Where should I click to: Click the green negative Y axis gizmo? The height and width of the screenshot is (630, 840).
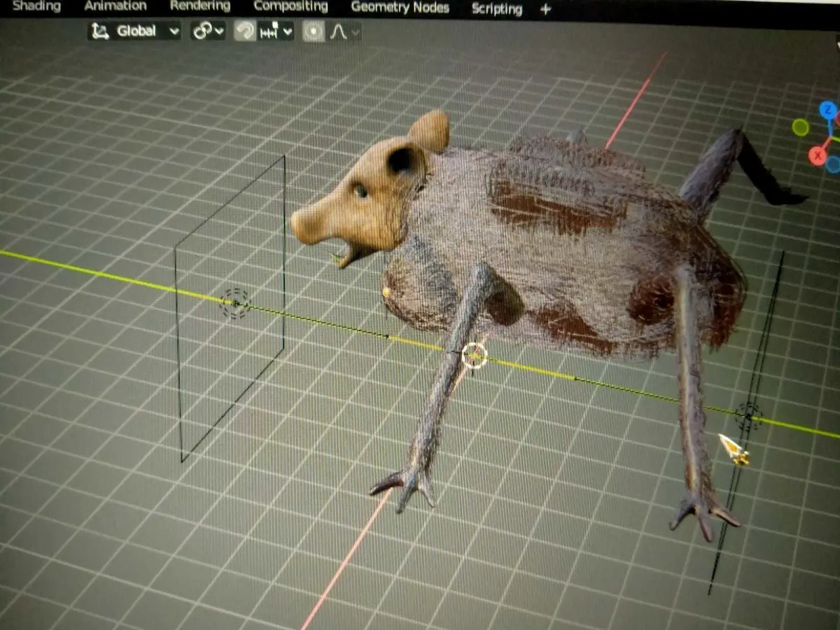point(800,127)
